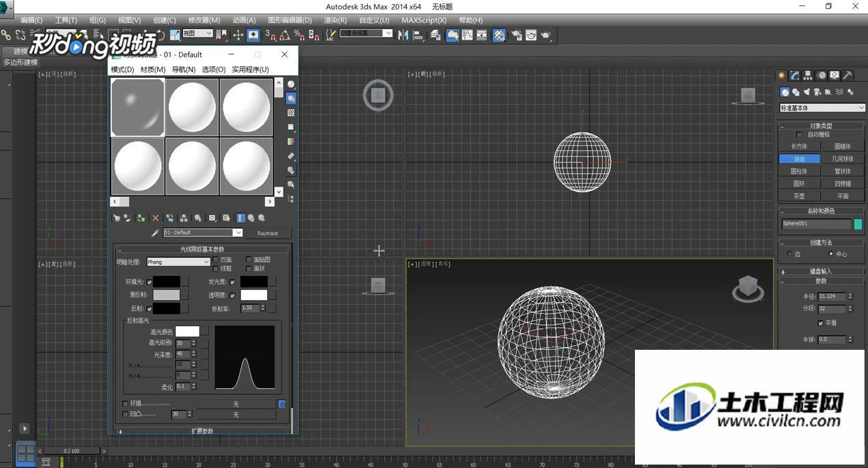This screenshot has height=468, width=868.
Task: Click the 漫反射 diffuse color swatch
Action: point(166,295)
